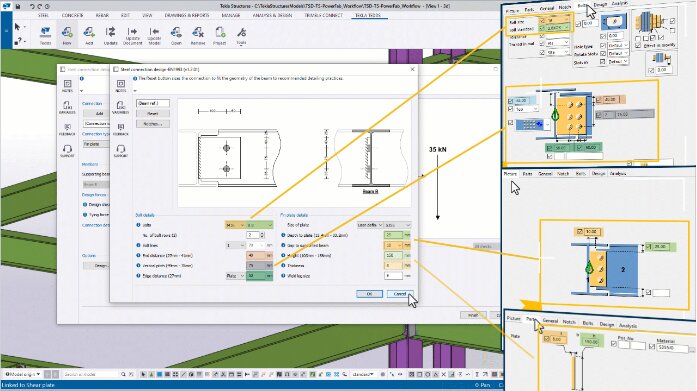
Task: Switch to the DRAWINGS & REPORTS tab
Action: [187, 16]
